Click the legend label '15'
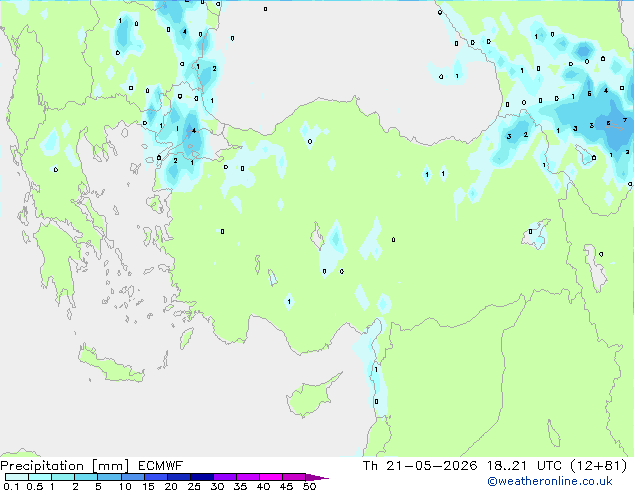 pyautogui.click(x=148, y=486)
